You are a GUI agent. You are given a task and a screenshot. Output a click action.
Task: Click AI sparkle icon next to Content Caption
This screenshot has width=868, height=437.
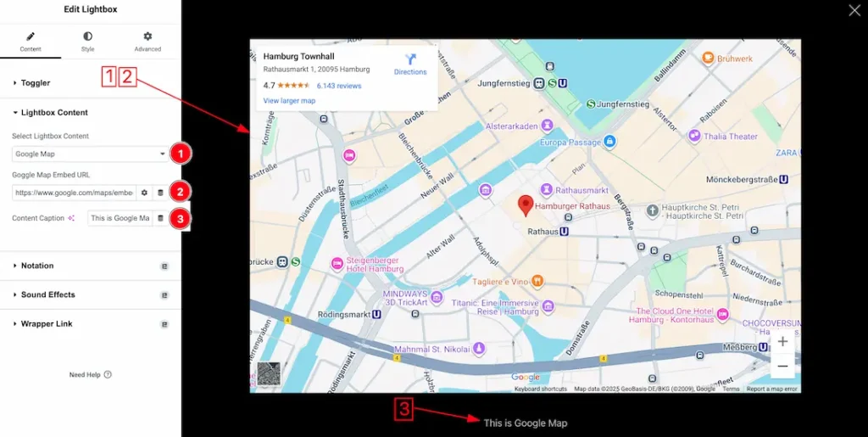pyautogui.click(x=71, y=218)
